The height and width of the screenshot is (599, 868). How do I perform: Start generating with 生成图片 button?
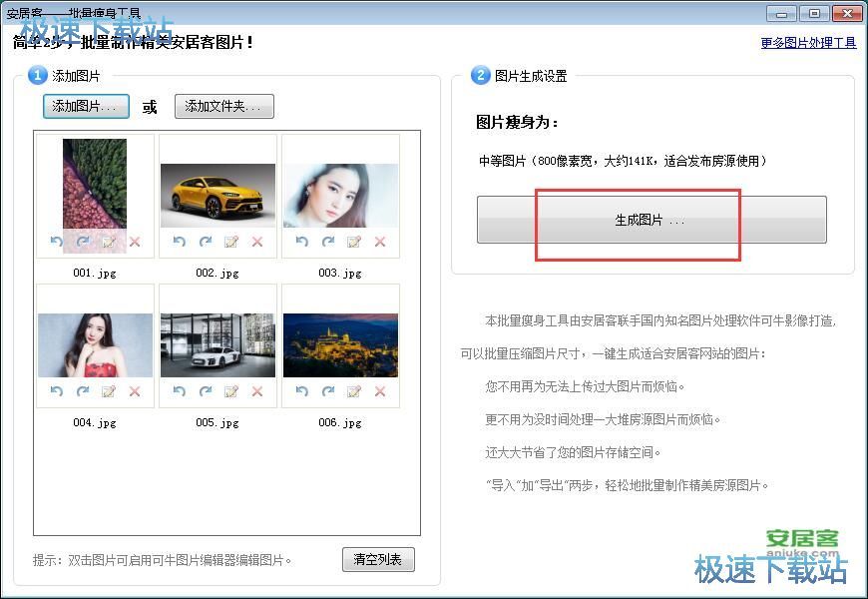[x=651, y=220]
